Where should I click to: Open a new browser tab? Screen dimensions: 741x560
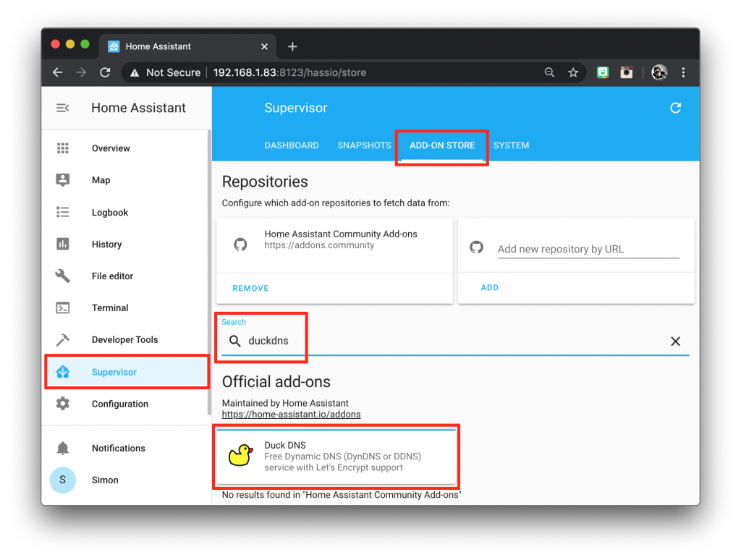[292, 46]
